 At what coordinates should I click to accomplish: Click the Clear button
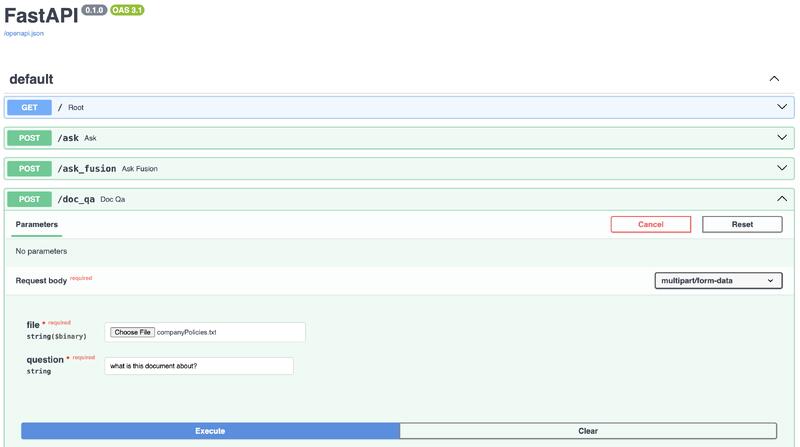588,431
